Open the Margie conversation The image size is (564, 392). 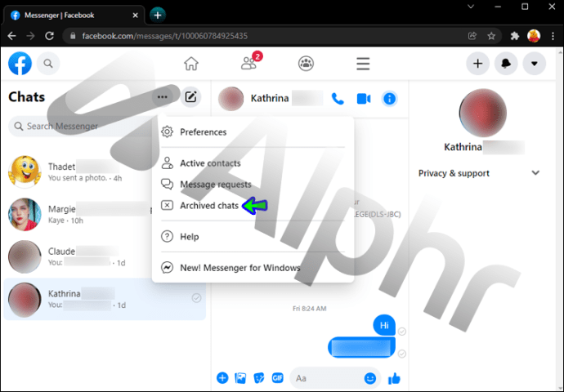point(79,214)
